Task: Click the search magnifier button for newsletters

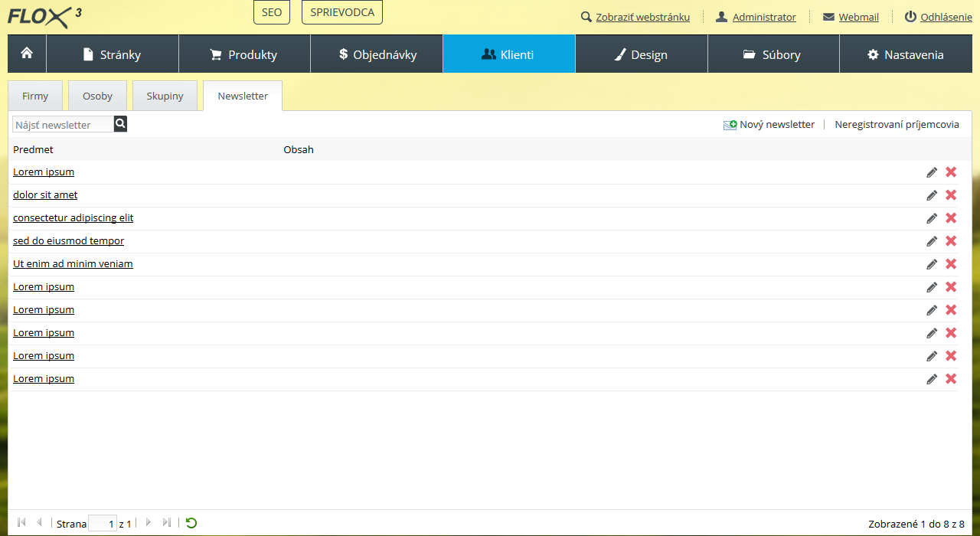Action: coord(120,124)
